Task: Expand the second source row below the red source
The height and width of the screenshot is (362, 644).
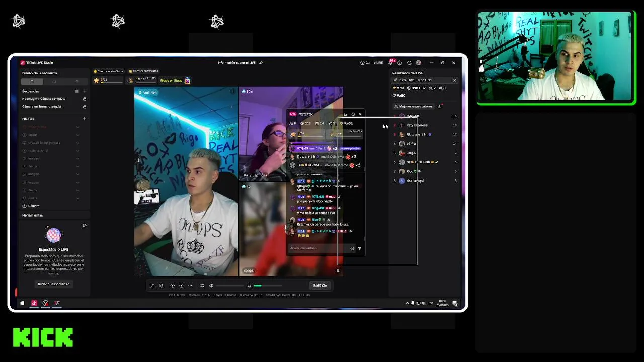Action: 77,135
